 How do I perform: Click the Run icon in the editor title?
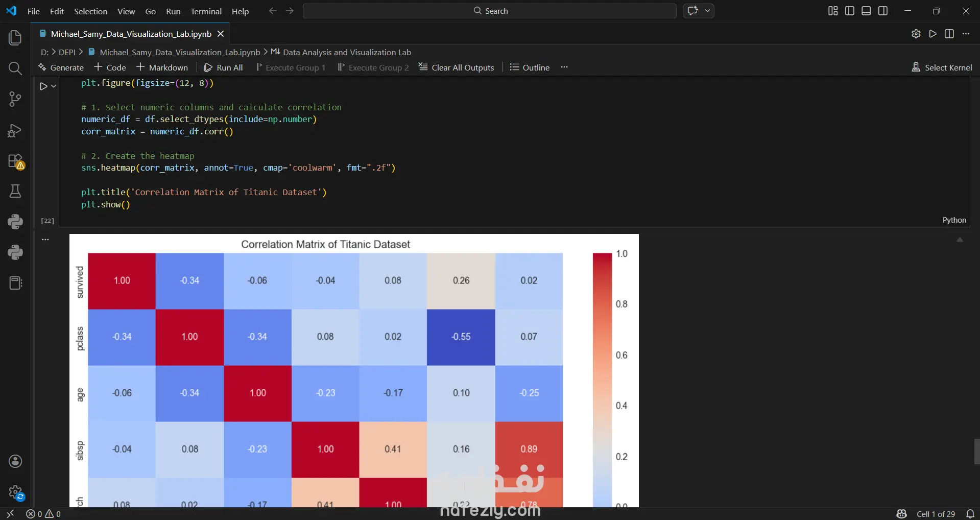click(x=933, y=34)
